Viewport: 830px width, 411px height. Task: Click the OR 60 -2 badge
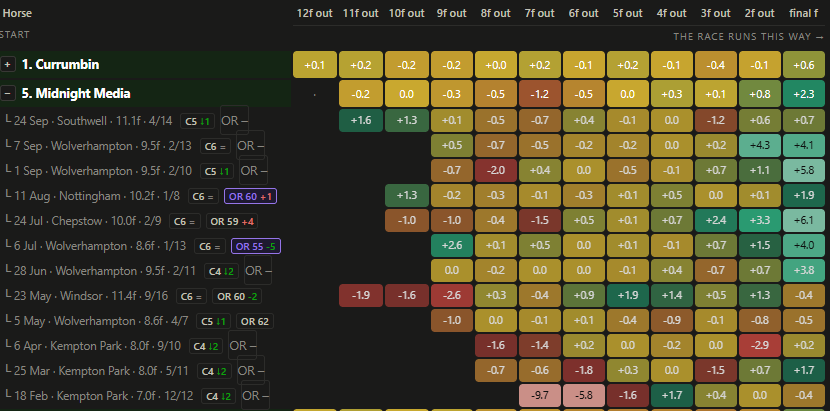(237, 297)
